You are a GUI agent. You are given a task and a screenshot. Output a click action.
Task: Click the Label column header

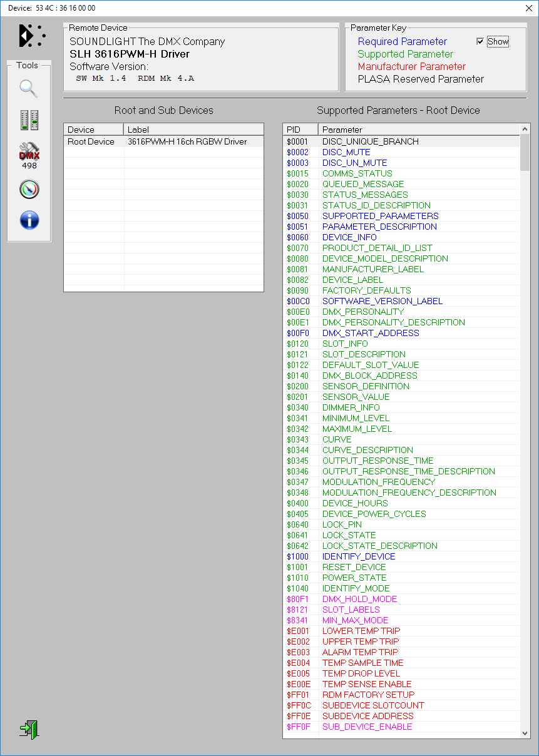tap(193, 130)
